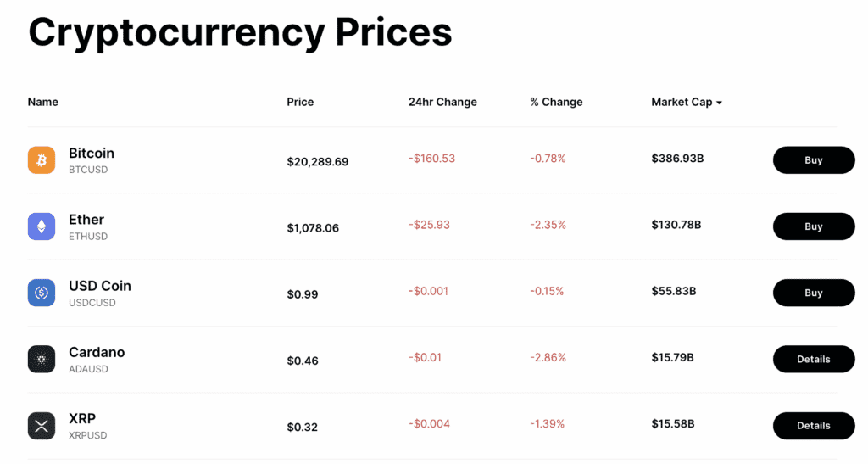868x464 pixels.
Task: Click the blue USD Coin icon
Action: [42, 293]
